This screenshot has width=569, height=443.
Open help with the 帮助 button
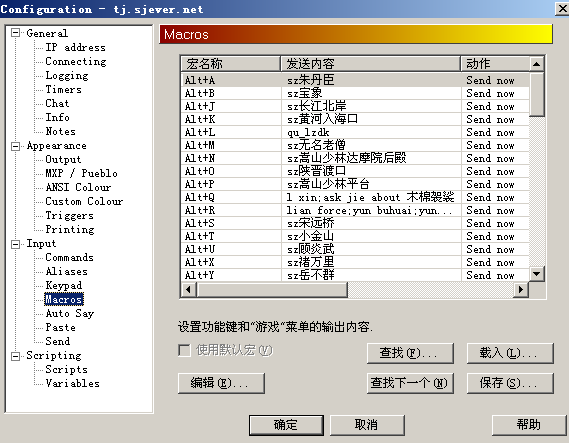pos(529,425)
